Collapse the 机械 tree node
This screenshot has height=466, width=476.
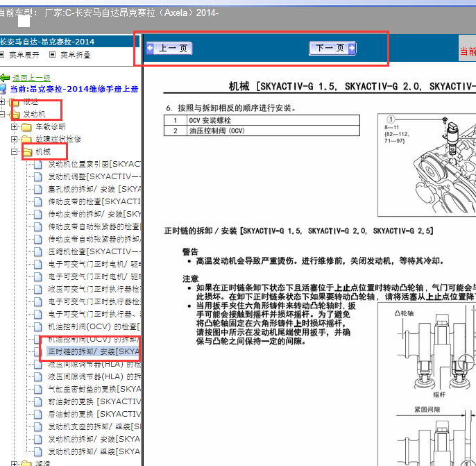(14, 151)
